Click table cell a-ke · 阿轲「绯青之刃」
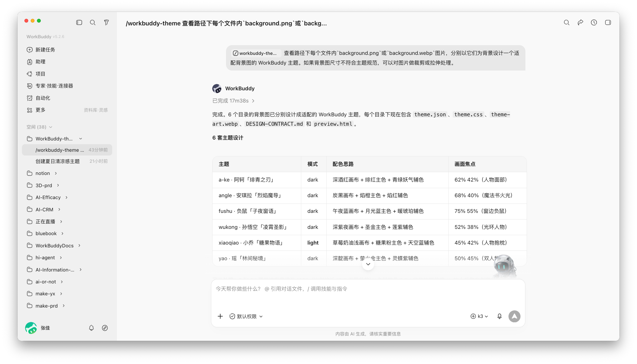Image resolution: width=637 pixels, height=364 pixels. 257,180
